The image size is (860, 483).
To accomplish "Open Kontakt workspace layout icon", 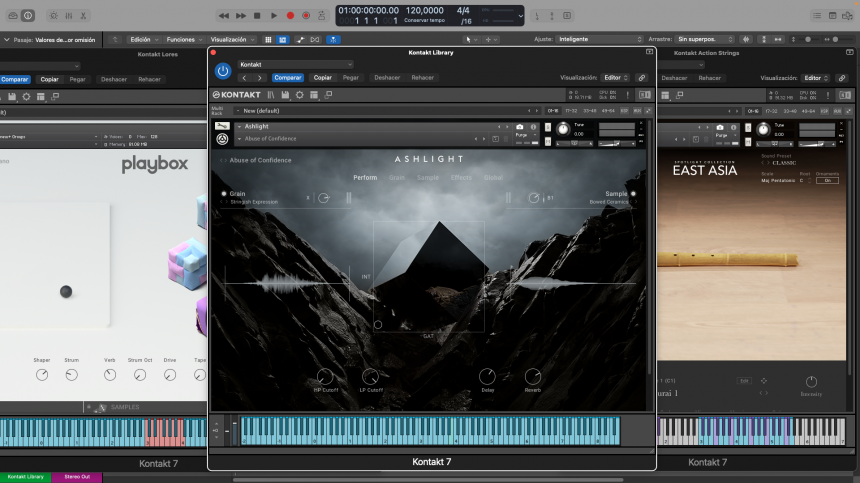I will click(x=314, y=95).
